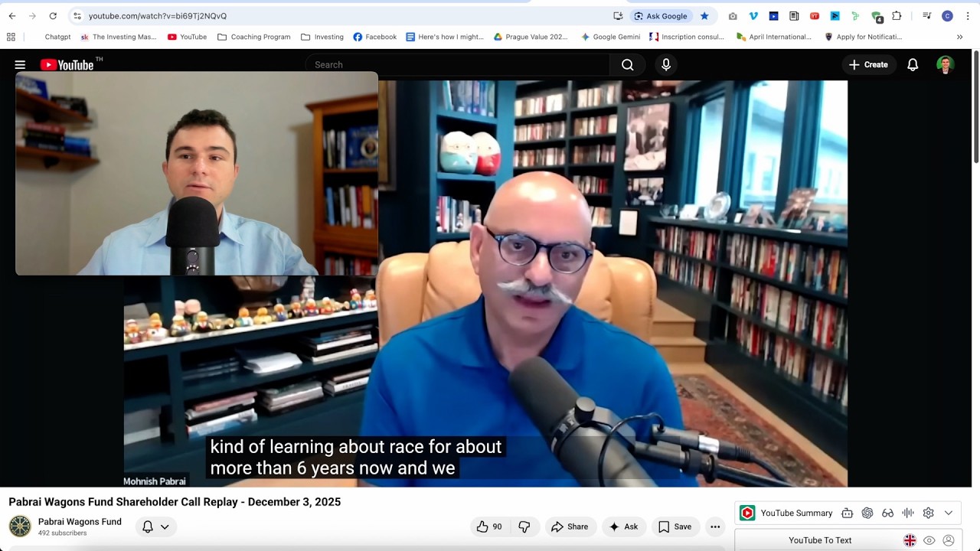Expand the Coaching Program bookmark folder
The height and width of the screenshot is (551, 980).
(253, 37)
